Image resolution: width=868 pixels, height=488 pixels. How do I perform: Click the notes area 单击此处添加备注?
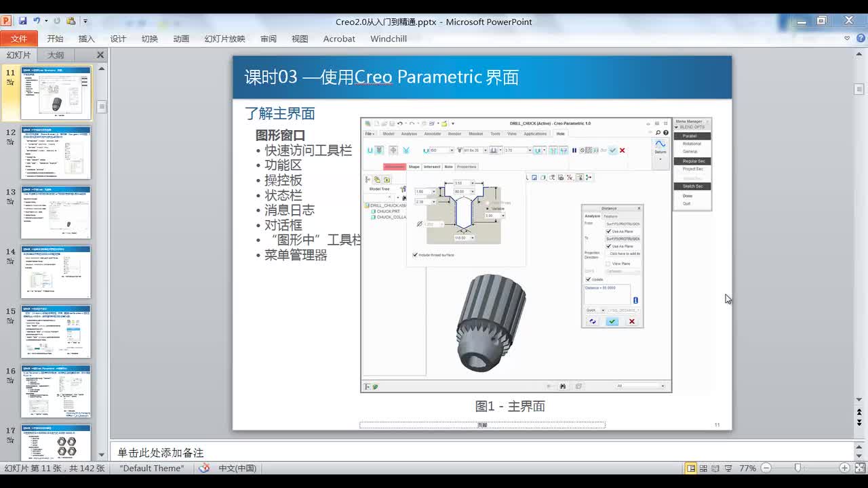(161, 453)
